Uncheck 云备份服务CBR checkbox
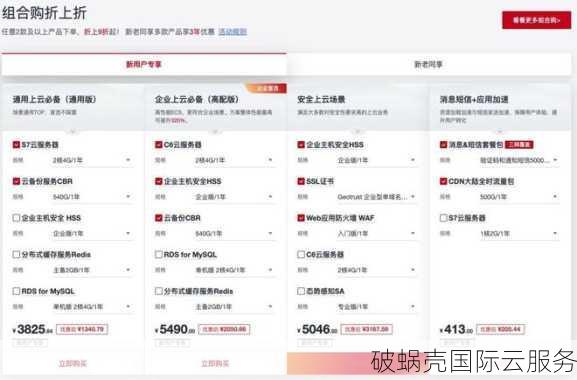 tap(16, 181)
